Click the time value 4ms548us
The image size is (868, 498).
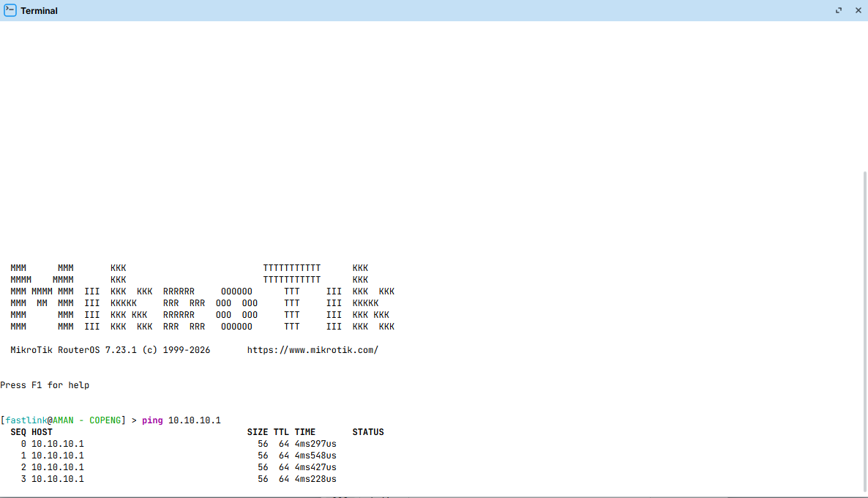315,456
